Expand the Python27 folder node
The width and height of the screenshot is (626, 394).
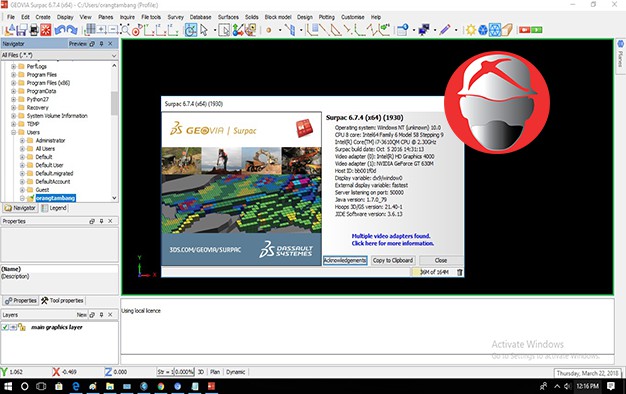[x=13, y=99]
